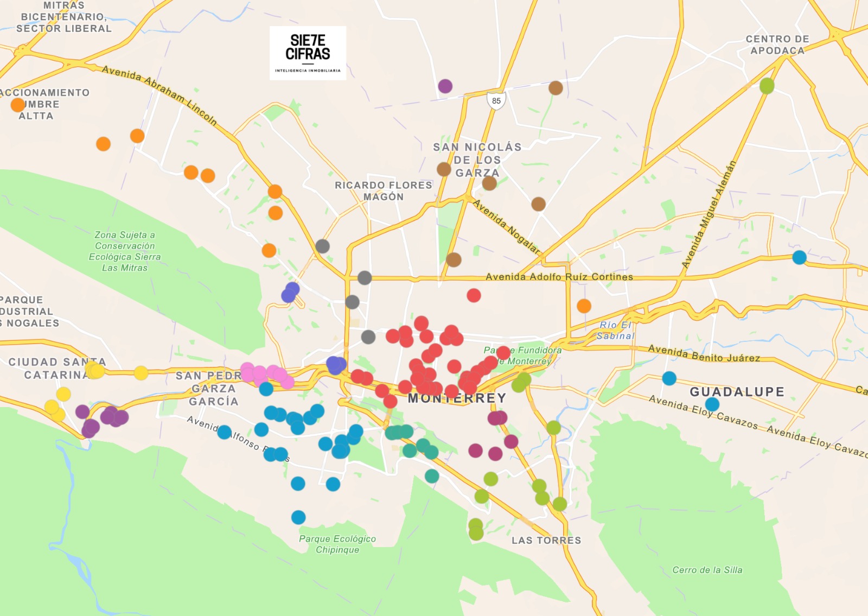The height and width of the screenshot is (616, 868).
Task: Click the Avenida Benito Juárez road label
Action: pos(704,354)
